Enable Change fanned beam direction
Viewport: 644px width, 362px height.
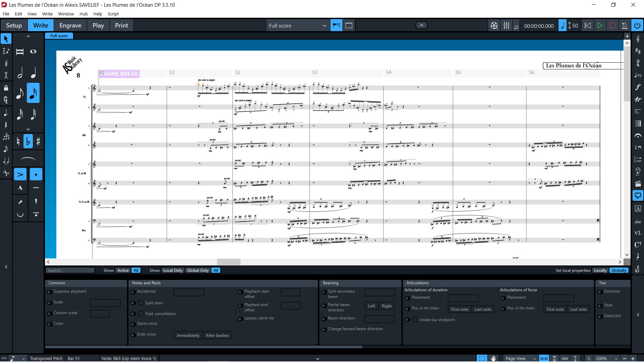[324, 329]
